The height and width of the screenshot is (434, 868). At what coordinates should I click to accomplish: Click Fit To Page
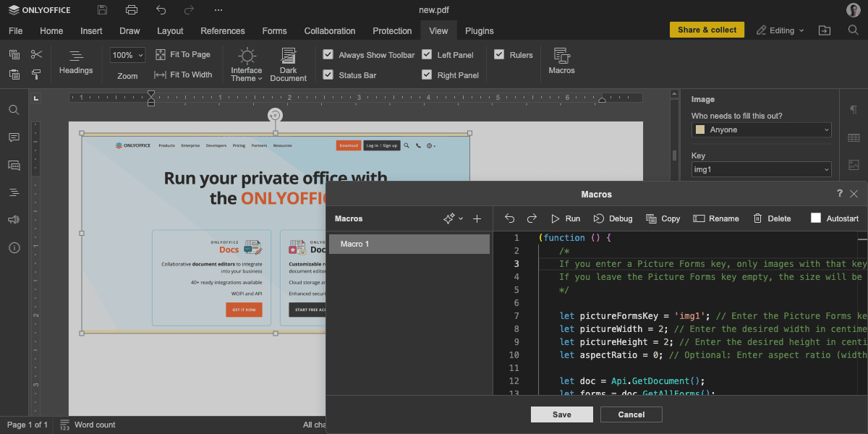tap(184, 54)
